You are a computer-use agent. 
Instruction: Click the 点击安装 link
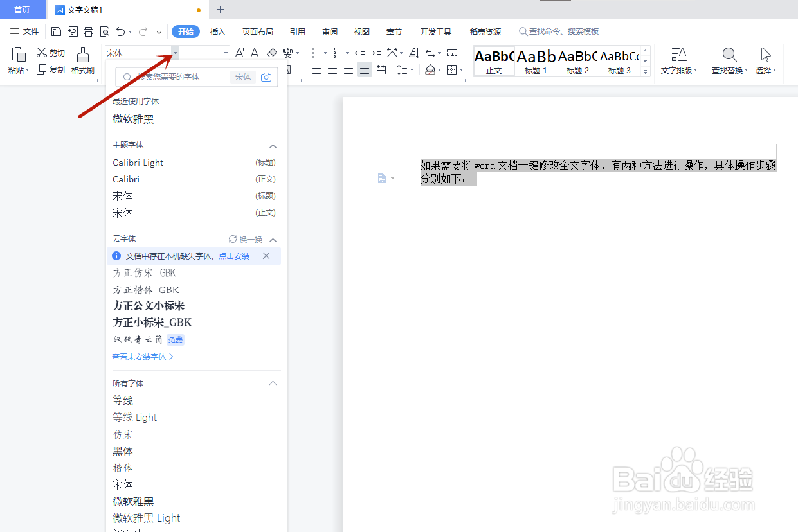234,256
